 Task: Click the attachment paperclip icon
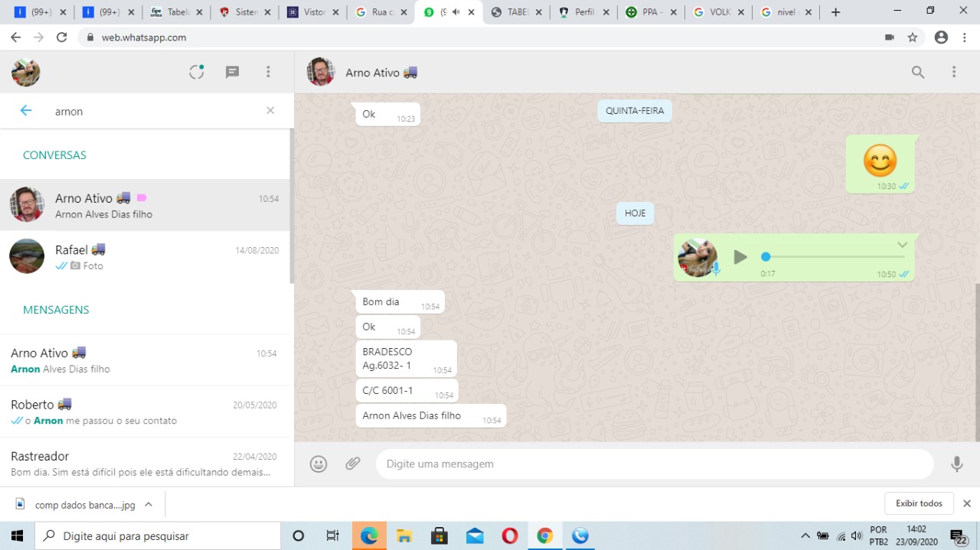[352, 464]
